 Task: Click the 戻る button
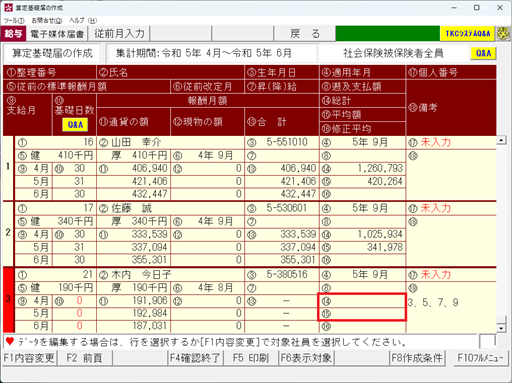coord(305,34)
